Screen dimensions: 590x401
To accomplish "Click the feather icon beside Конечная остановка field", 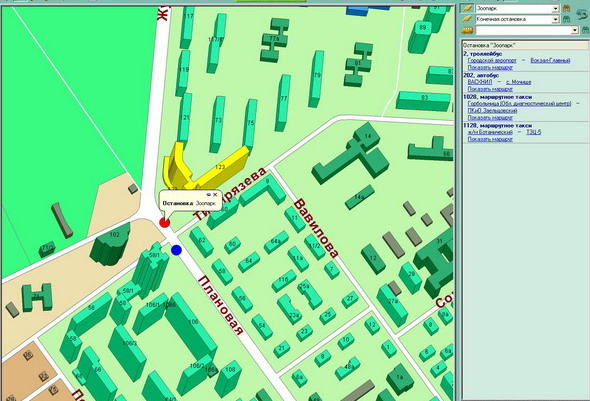I will pos(467,19).
